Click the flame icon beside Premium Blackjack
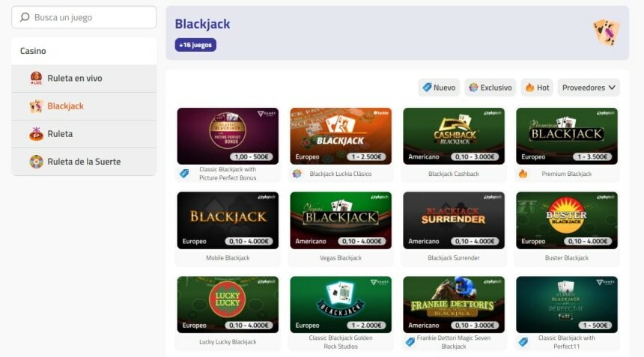This screenshot has height=357, width=644. pos(523,174)
